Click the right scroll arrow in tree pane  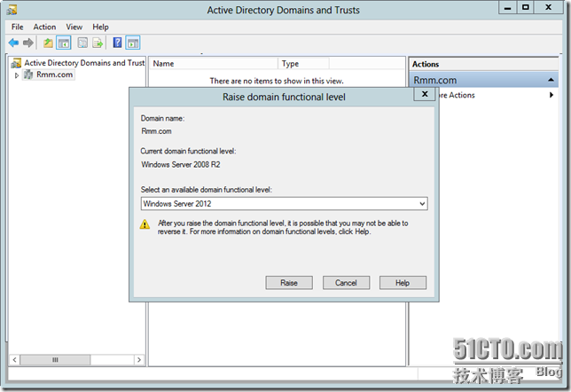coord(139,360)
